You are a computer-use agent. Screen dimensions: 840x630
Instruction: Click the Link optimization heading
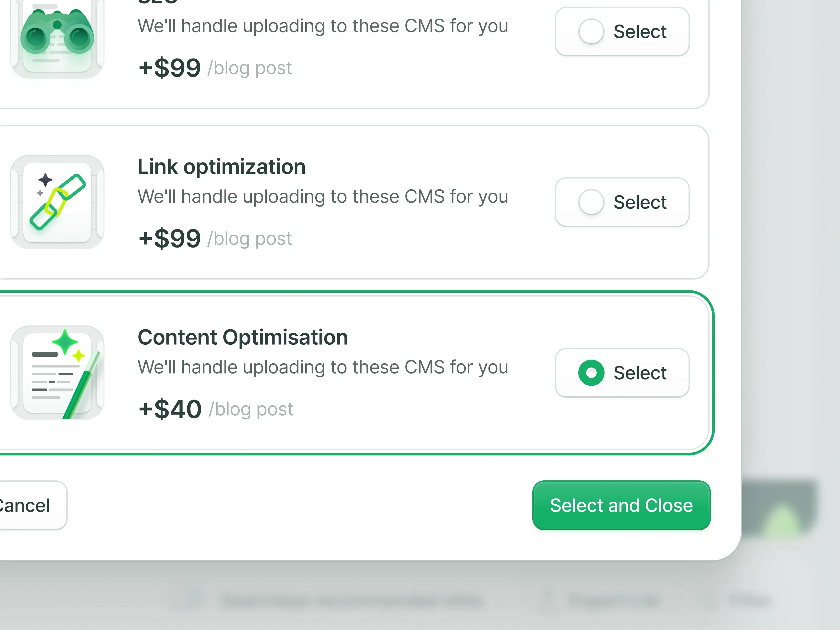pyautogui.click(x=221, y=167)
